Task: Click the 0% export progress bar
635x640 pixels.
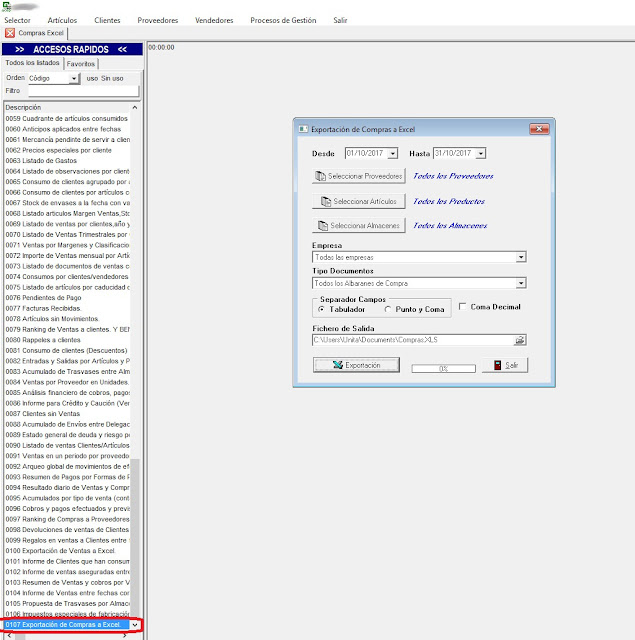Action: tap(444, 369)
